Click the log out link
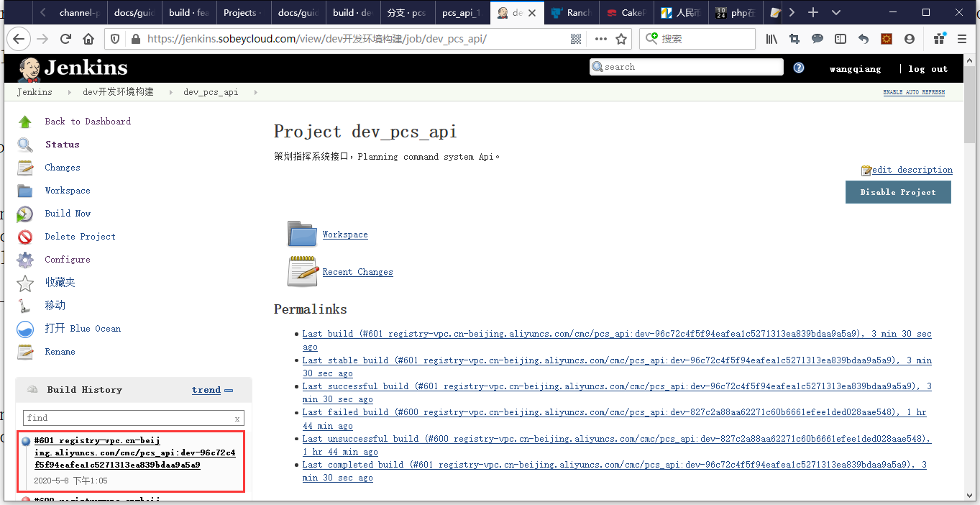This screenshot has width=980, height=505. pos(928,69)
